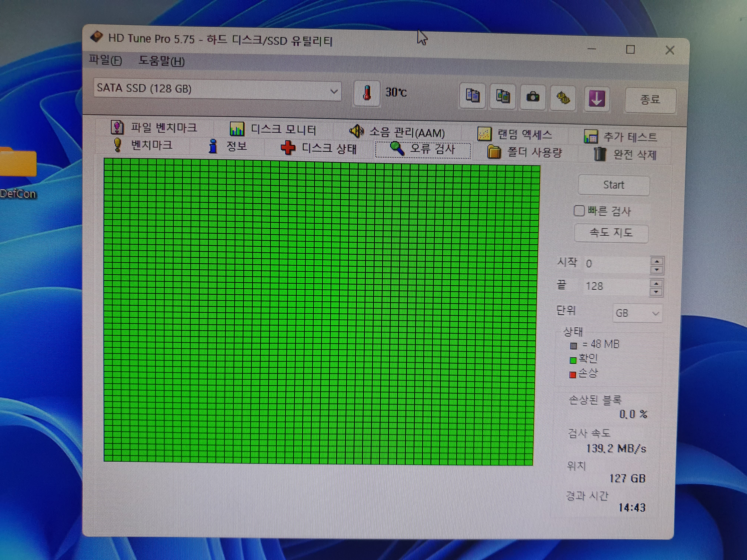
Task: Click the thermometer temperature icon
Action: [367, 93]
